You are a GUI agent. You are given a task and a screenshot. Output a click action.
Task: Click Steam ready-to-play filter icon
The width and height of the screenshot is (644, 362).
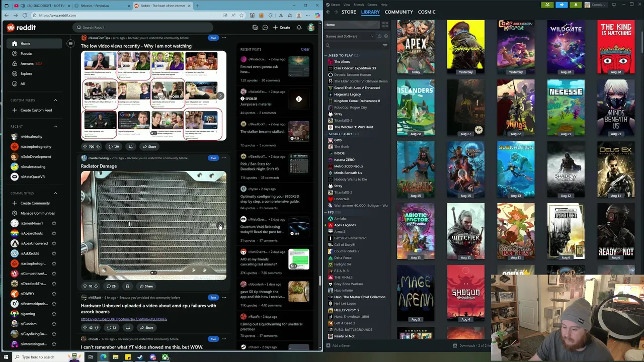[x=386, y=36]
